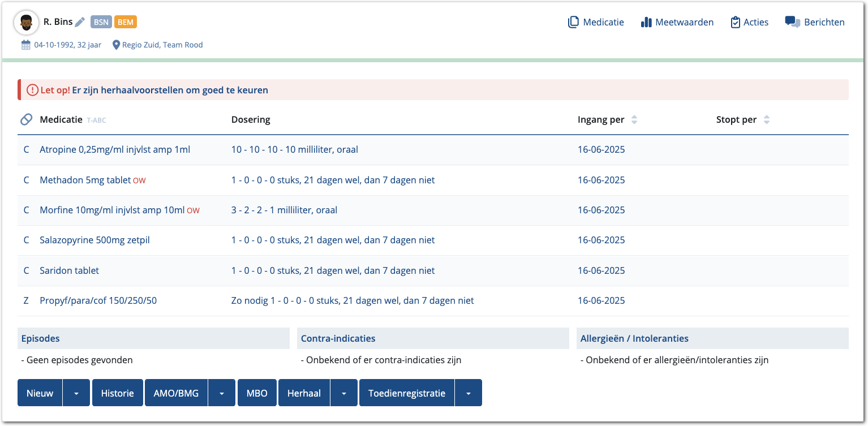Click the orange BEM badge
Screen dimensions: 868x426
125,22
